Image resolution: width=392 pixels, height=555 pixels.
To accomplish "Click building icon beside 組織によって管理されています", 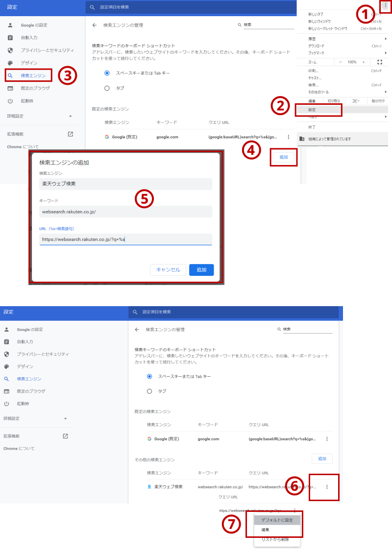I will [x=302, y=139].
